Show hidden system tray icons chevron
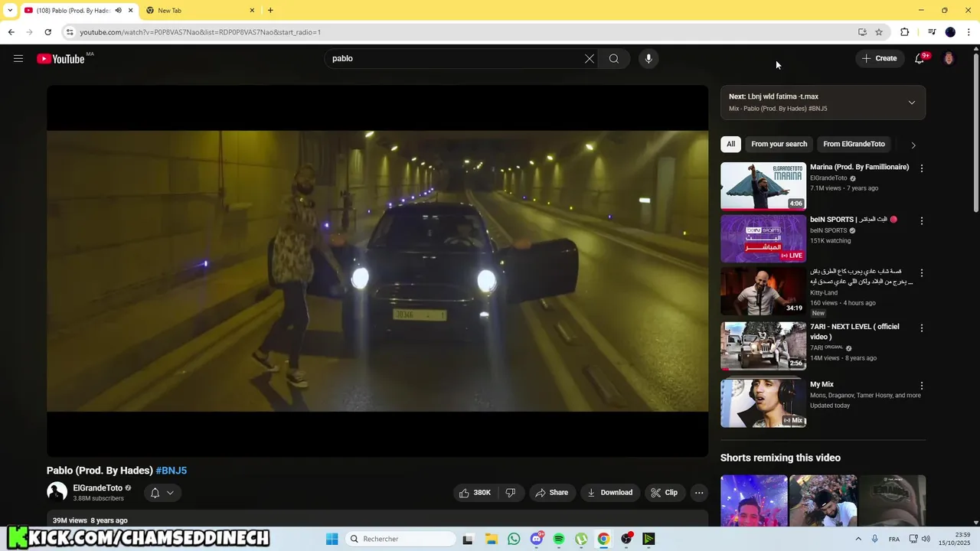Screen dimensions: 980x551 (857, 539)
